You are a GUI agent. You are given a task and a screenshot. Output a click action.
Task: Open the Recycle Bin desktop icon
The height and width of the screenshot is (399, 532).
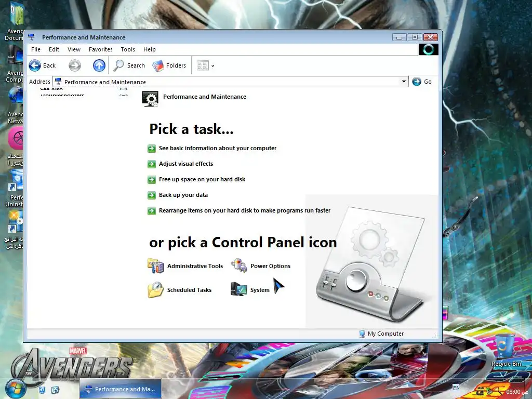pyautogui.click(x=506, y=350)
